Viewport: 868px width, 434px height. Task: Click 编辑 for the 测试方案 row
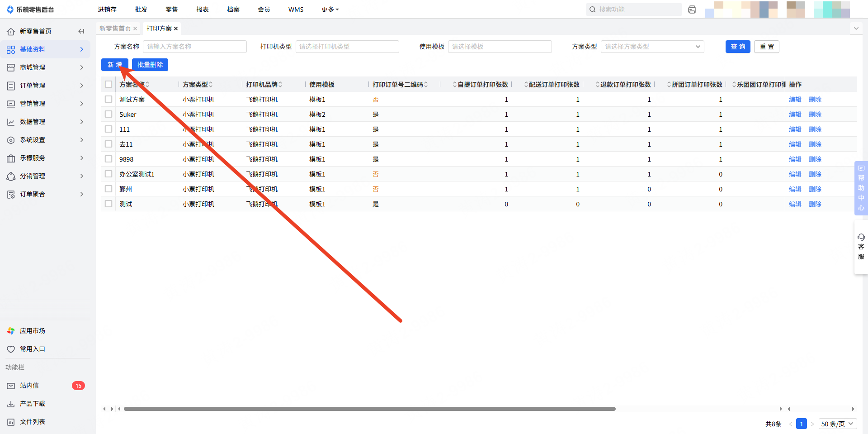click(x=795, y=100)
